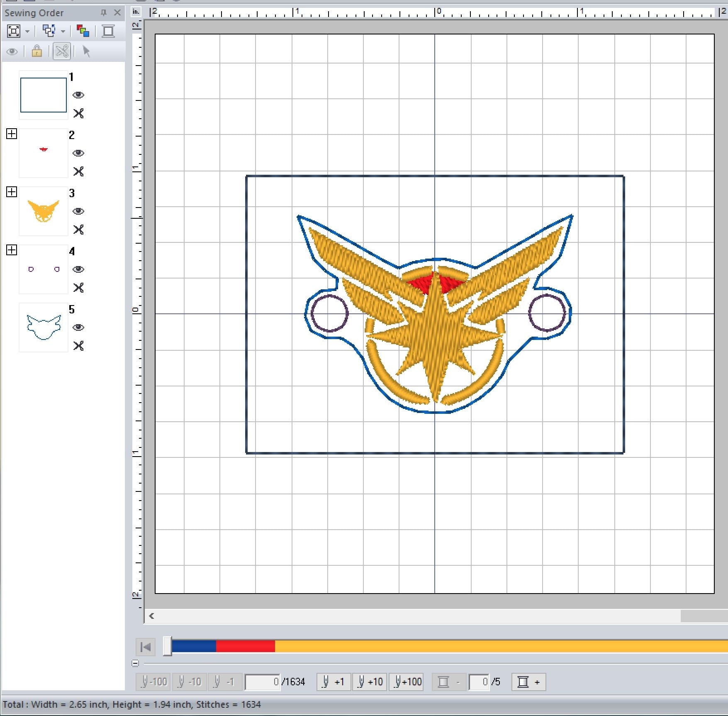
Task: Select the arrow pointer icon
Action: (x=86, y=51)
